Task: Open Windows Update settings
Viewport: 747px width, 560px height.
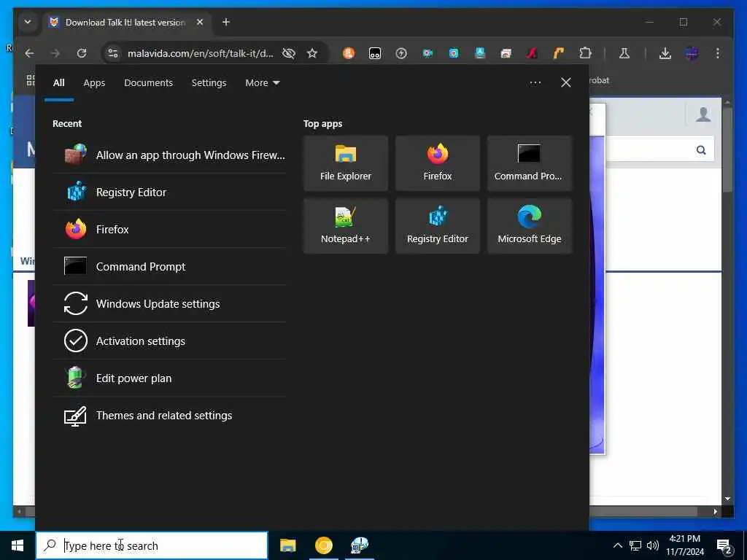Action: (x=169, y=304)
